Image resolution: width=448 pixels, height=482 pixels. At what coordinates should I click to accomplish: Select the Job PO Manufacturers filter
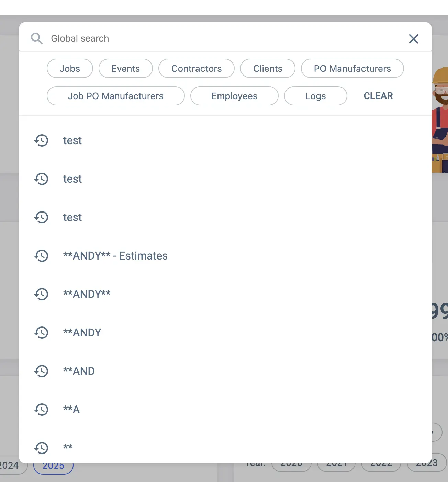click(115, 96)
